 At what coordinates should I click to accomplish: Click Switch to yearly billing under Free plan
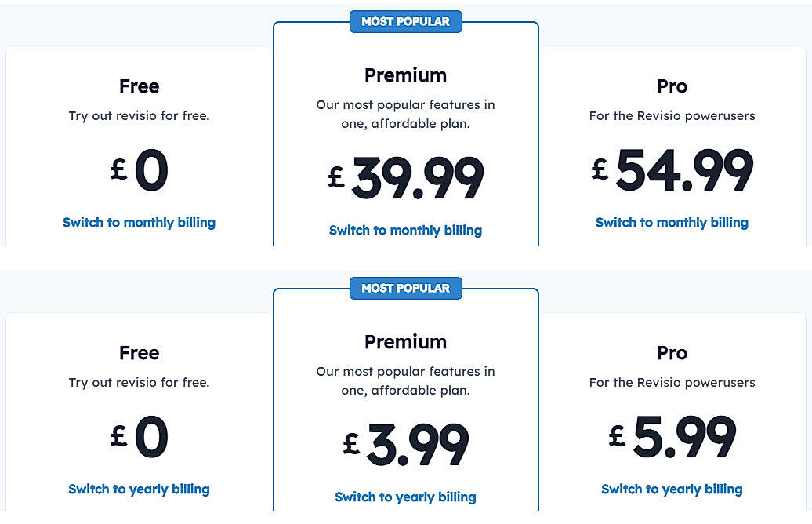[139, 489]
